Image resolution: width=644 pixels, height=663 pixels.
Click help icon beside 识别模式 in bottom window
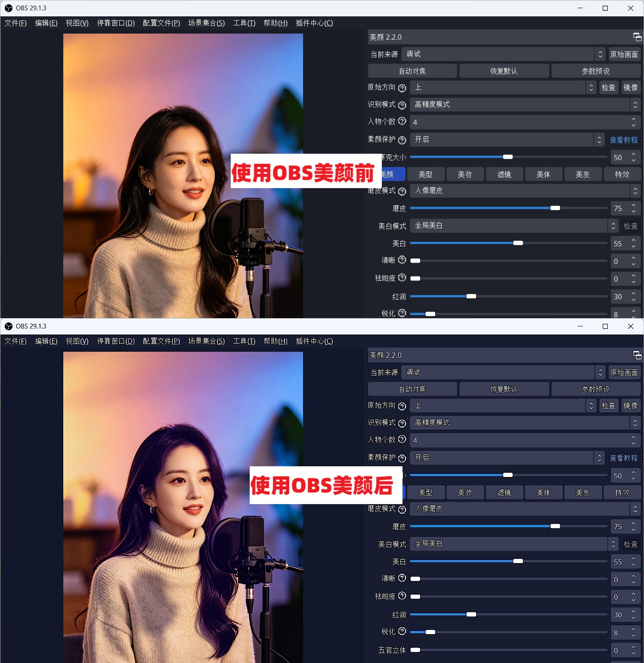(402, 423)
